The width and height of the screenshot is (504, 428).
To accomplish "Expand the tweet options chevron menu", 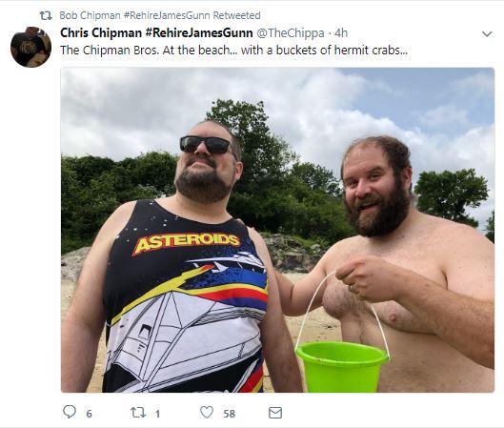I will (x=487, y=33).
